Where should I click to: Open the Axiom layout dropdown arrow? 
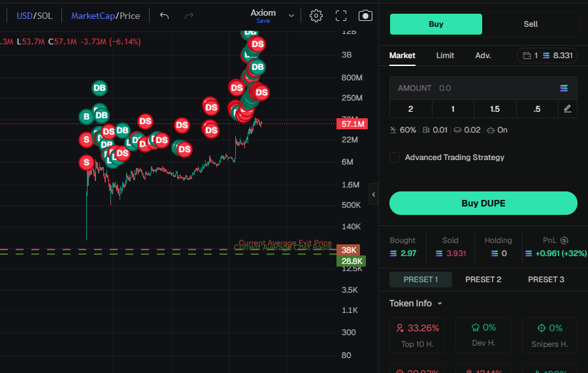(x=291, y=16)
